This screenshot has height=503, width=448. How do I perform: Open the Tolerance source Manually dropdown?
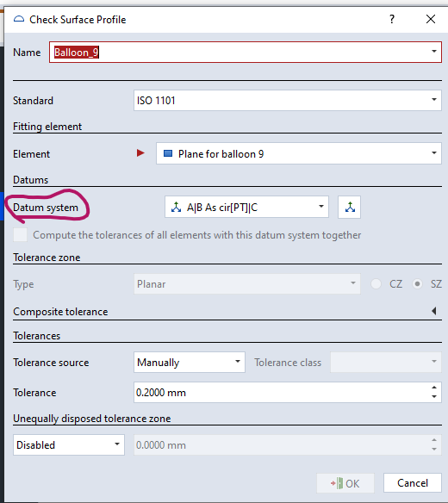pyautogui.click(x=190, y=362)
